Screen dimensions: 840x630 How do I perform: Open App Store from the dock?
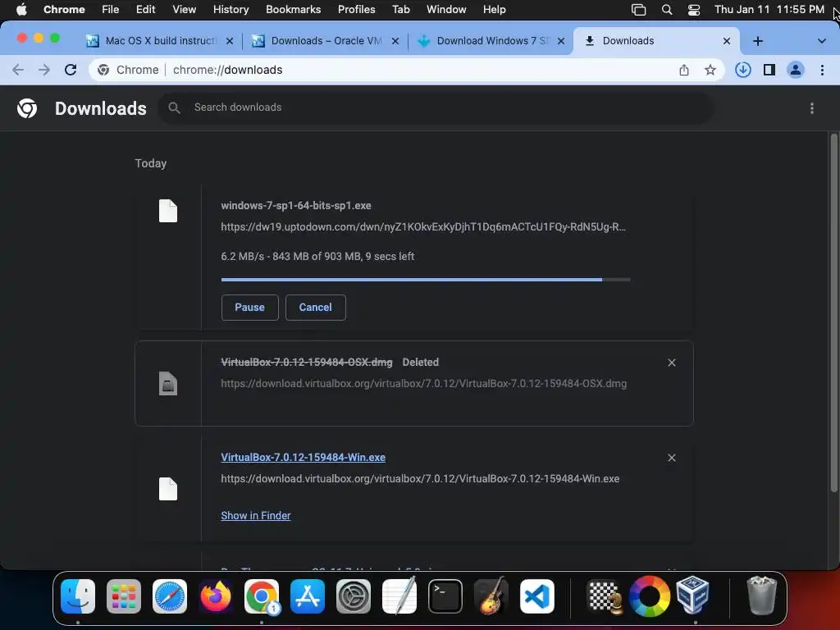(308, 596)
